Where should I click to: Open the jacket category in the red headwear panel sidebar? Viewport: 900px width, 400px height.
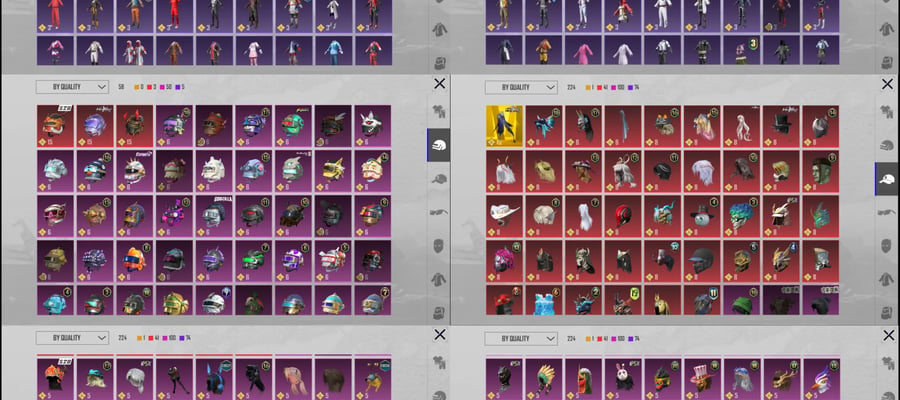(x=887, y=279)
